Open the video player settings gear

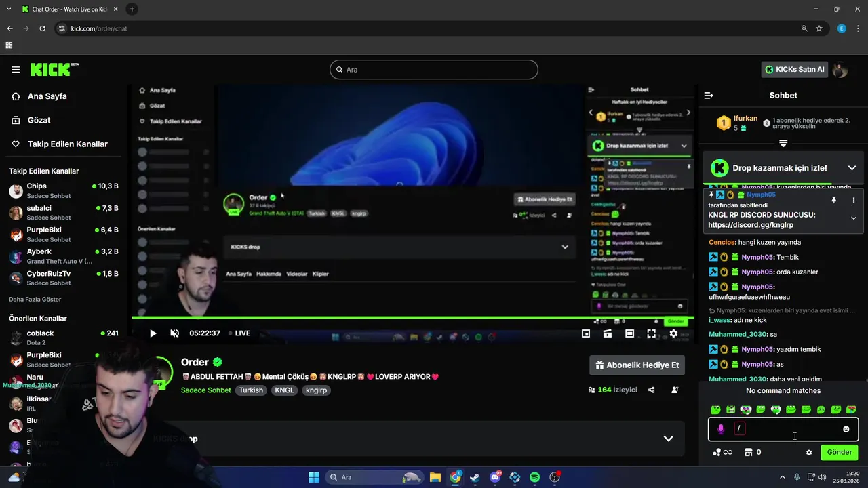point(673,333)
